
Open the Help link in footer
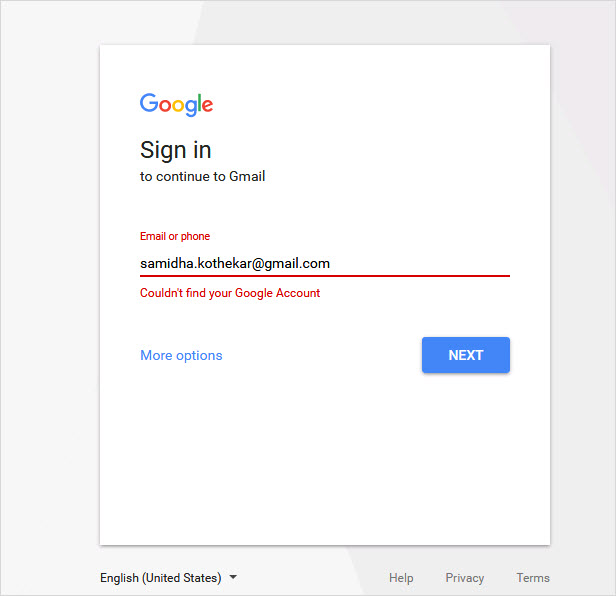click(401, 578)
